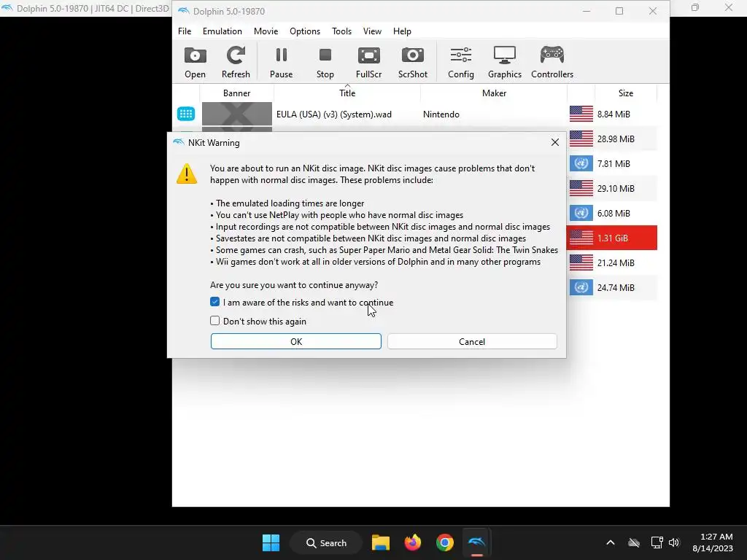Maximize the Dolphin 5.0-19870 main window
The height and width of the screenshot is (560, 747).
pyautogui.click(x=619, y=11)
